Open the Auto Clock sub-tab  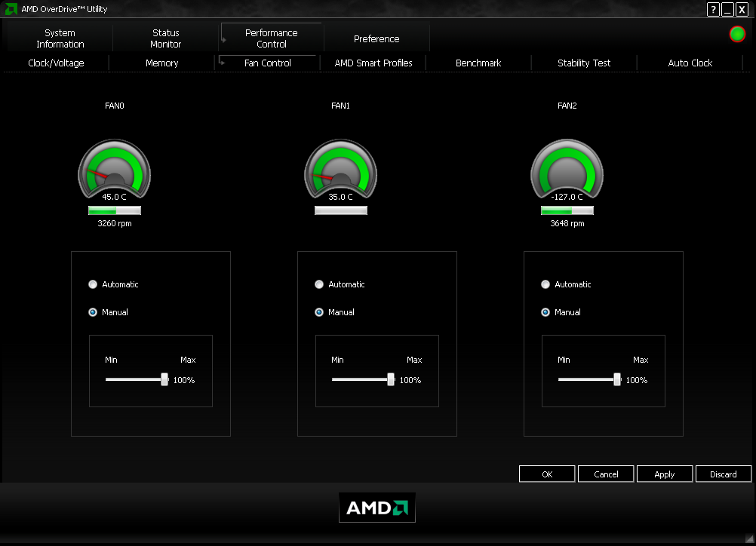pos(690,63)
